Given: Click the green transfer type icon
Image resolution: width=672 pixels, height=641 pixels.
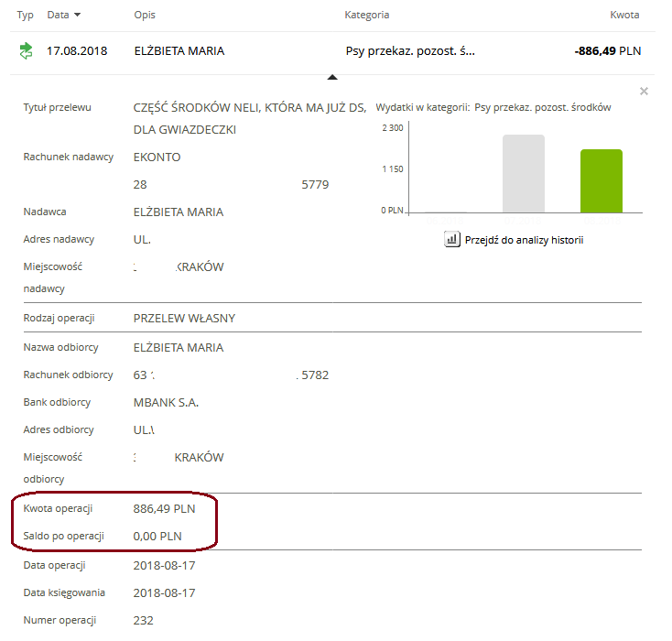Looking at the screenshot, I should (27, 50).
